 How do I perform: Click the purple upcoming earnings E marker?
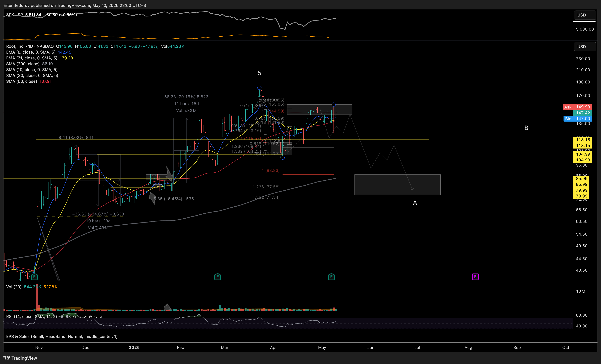pyautogui.click(x=475, y=277)
